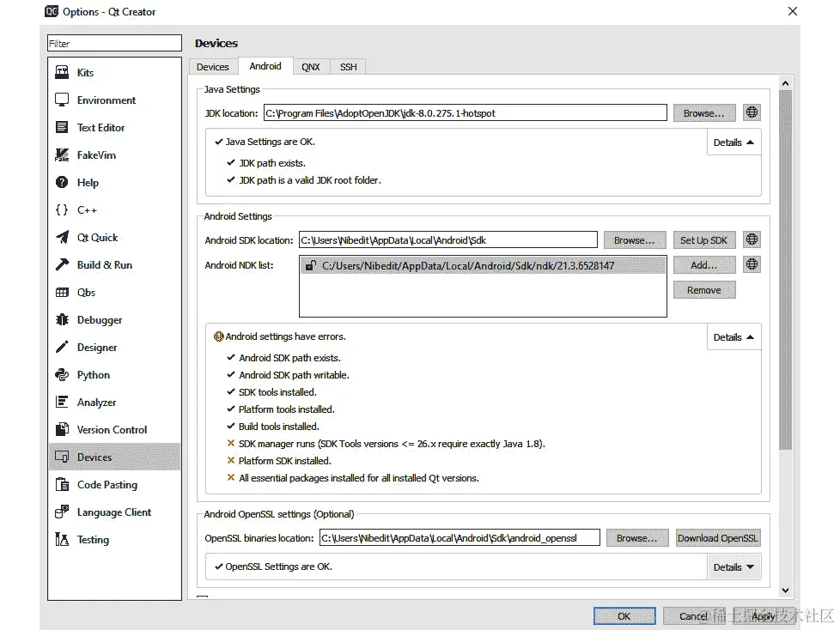
Task: Click the OpenSSL binaries location field
Action: (x=460, y=538)
